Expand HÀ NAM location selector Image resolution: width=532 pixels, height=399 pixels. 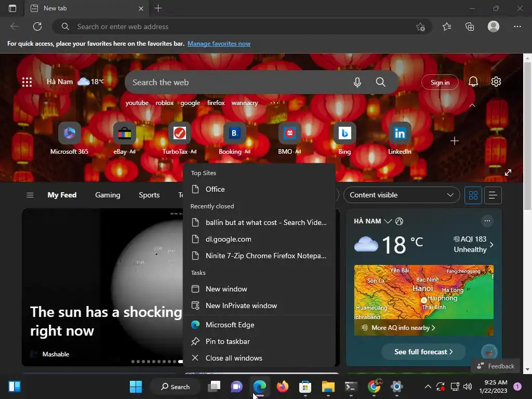[x=388, y=221]
